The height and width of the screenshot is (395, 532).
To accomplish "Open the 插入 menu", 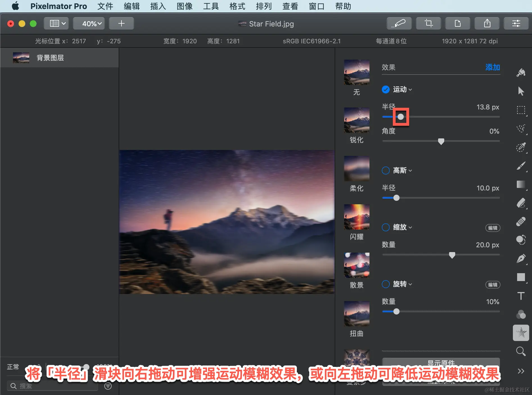I will (x=158, y=6).
